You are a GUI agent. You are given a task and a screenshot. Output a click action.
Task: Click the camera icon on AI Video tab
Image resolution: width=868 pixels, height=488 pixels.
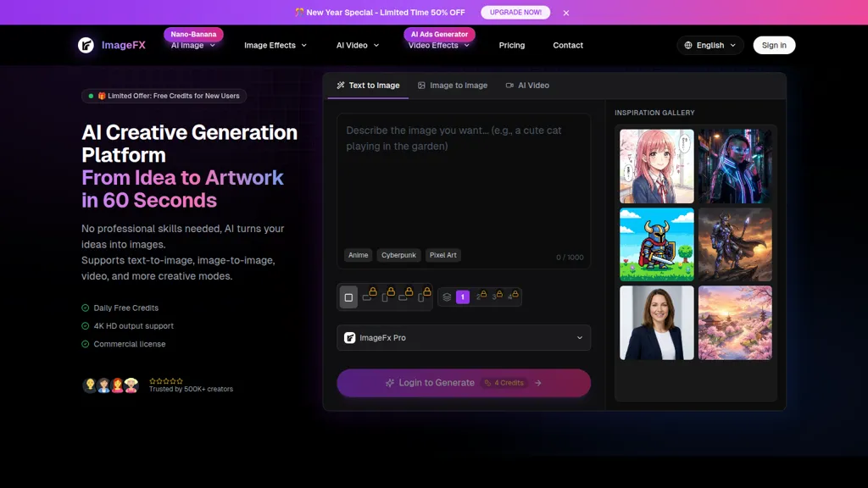point(509,86)
